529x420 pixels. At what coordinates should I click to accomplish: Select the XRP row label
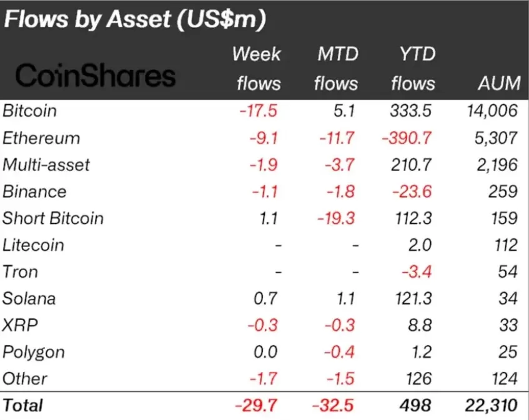click(17, 325)
